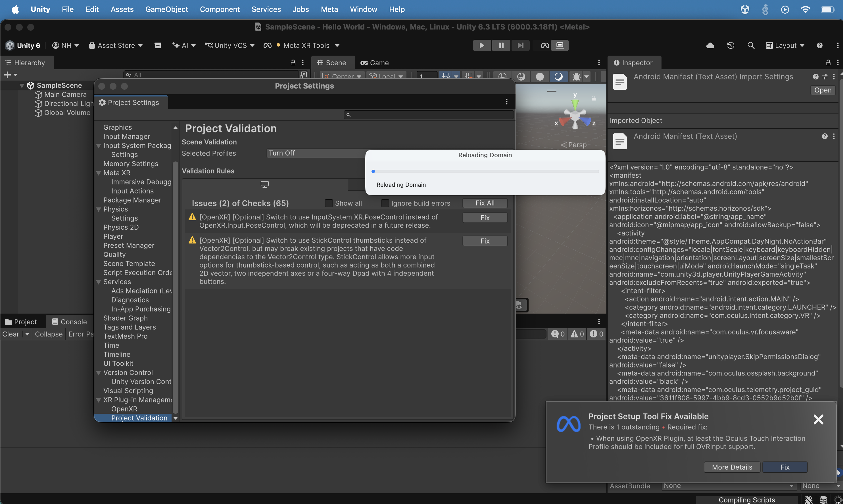This screenshot has height=504, width=843.
Task: Click the Unity 6 logo in toolbar
Action: pyautogui.click(x=10, y=45)
